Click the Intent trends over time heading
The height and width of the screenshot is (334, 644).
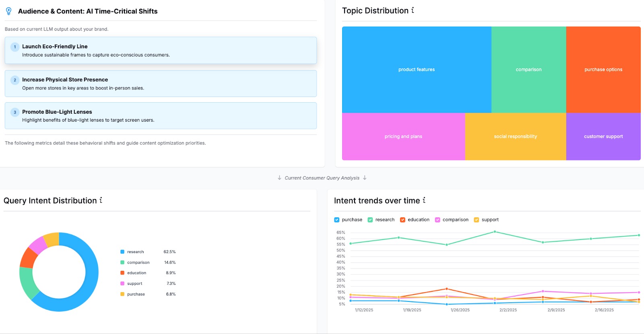pyautogui.click(x=377, y=200)
